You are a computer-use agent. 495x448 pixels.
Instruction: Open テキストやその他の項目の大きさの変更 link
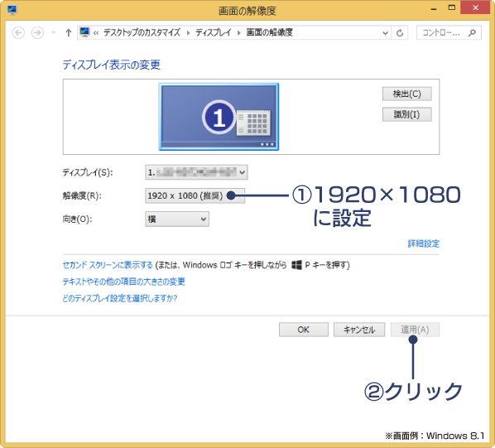(124, 282)
